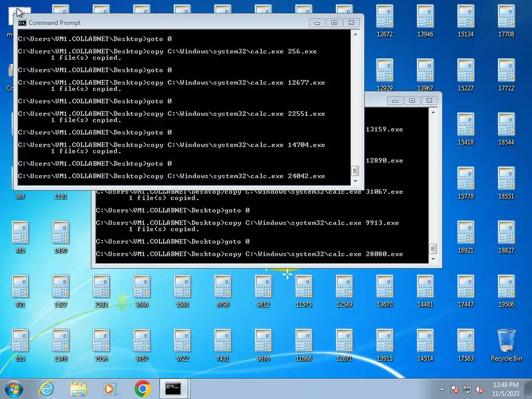
Task: Show hidden system tray icons
Action: click(442, 390)
